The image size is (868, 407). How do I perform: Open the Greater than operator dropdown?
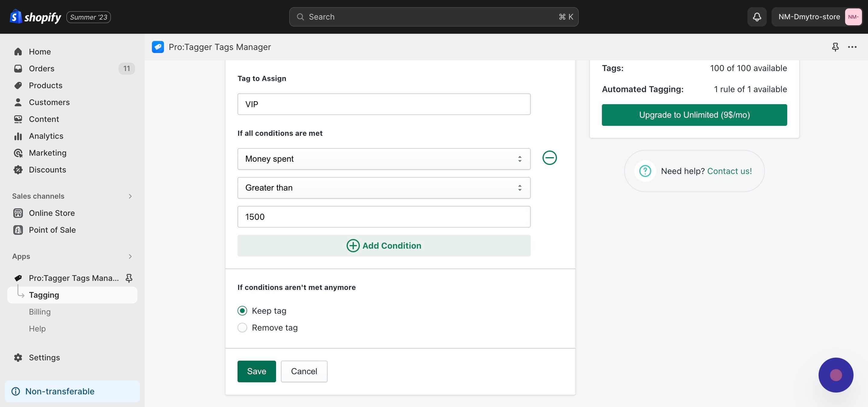384,188
